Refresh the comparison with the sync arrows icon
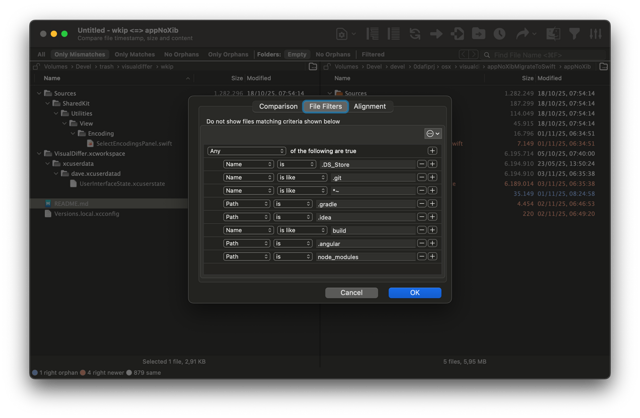 pos(415,34)
